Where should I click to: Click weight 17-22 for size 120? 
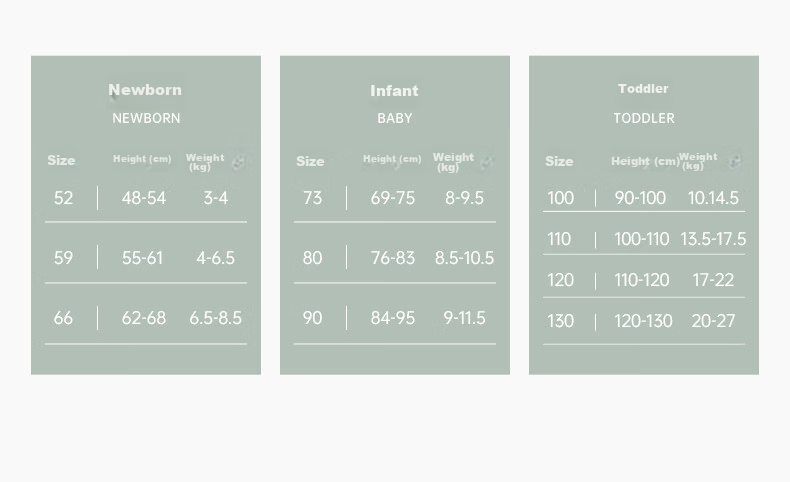713,280
